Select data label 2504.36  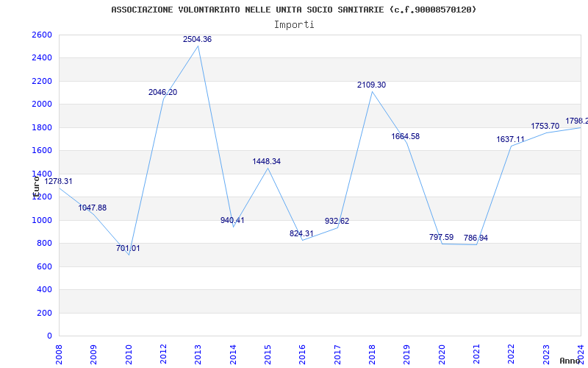[197, 40]
